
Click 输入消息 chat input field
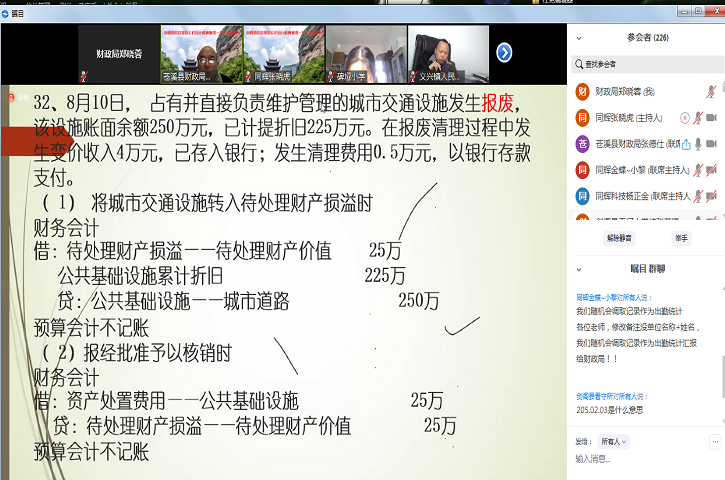click(640, 459)
